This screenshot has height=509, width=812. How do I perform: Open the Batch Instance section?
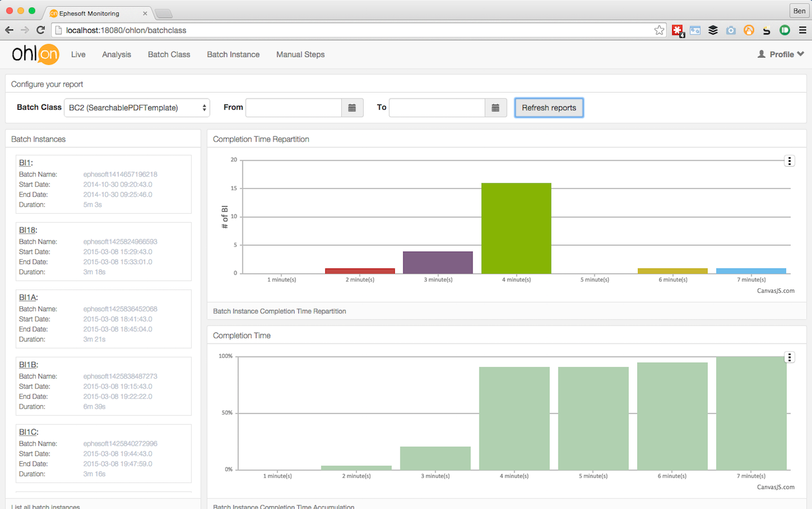click(233, 54)
